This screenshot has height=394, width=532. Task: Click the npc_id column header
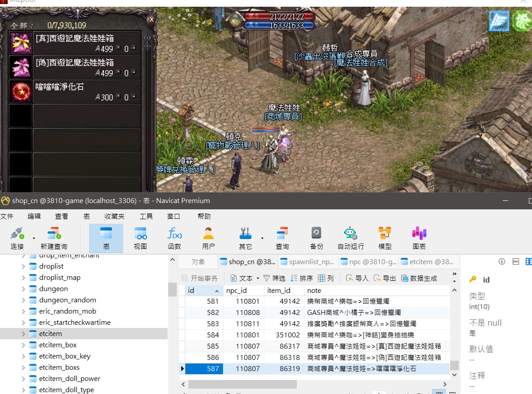tap(243, 291)
